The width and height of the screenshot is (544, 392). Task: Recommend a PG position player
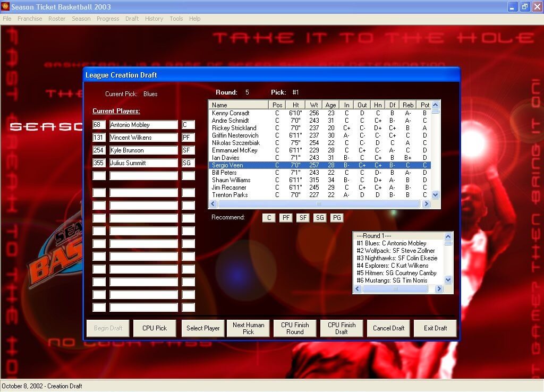click(337, 217)
